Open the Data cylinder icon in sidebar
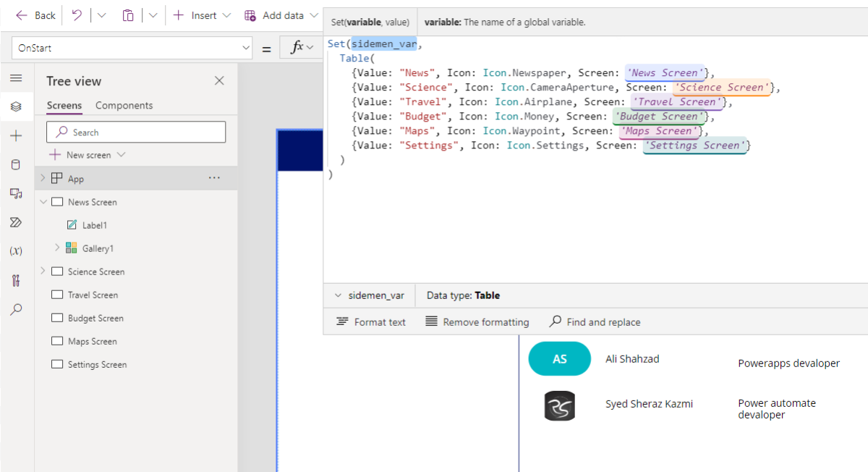Screen dimensions: 868x472 click(16, 164)
